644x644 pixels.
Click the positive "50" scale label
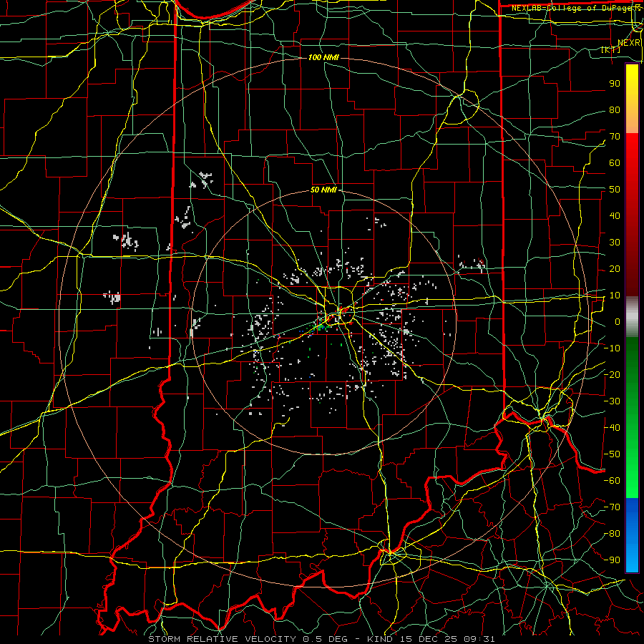(615, 190)
